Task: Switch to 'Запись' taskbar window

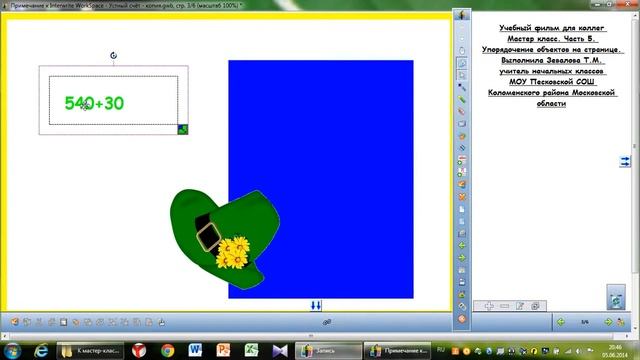Action: tap(328, 351)
